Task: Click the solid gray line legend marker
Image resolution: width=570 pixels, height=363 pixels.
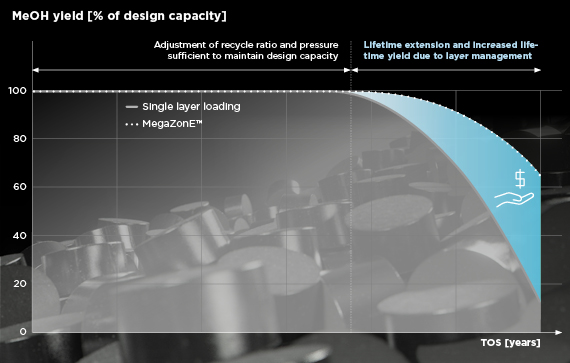Action: [132, 107]
